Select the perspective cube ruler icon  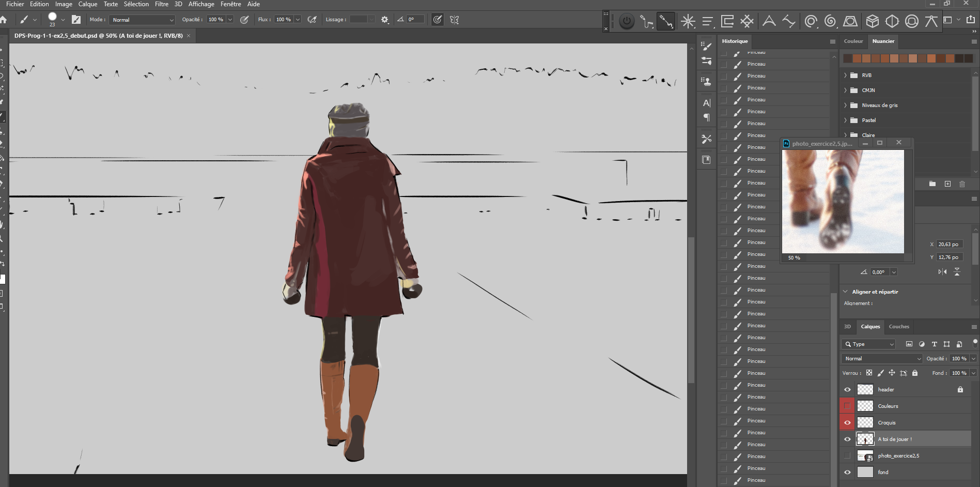tap(873, 21)
